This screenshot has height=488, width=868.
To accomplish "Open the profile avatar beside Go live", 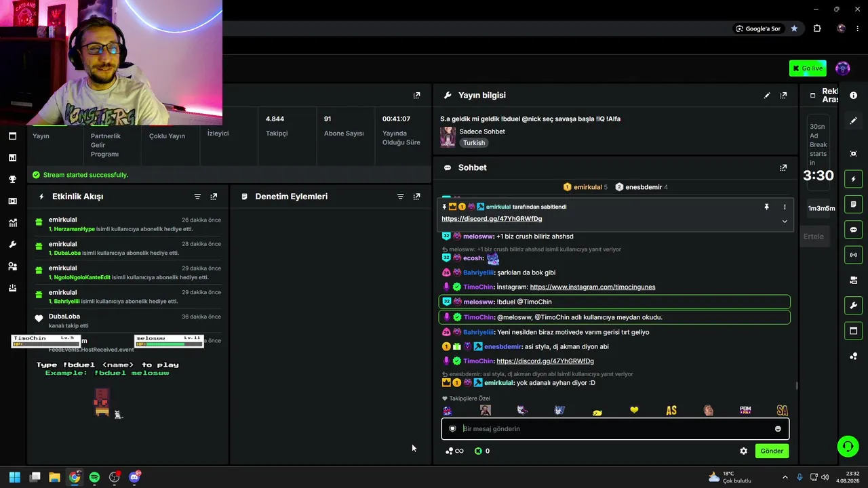I will tap(842, 68).
